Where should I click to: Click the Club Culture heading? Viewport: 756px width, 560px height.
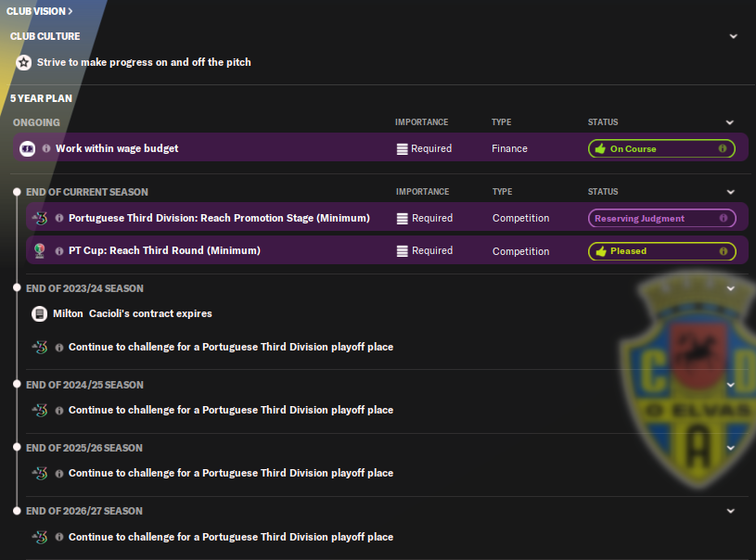[45, 36]
